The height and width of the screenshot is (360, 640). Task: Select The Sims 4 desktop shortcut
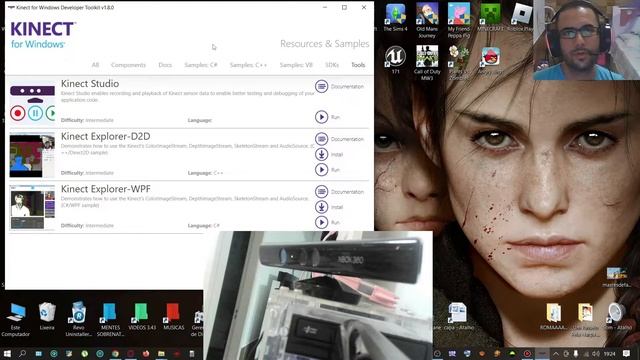tap(395, 18)
